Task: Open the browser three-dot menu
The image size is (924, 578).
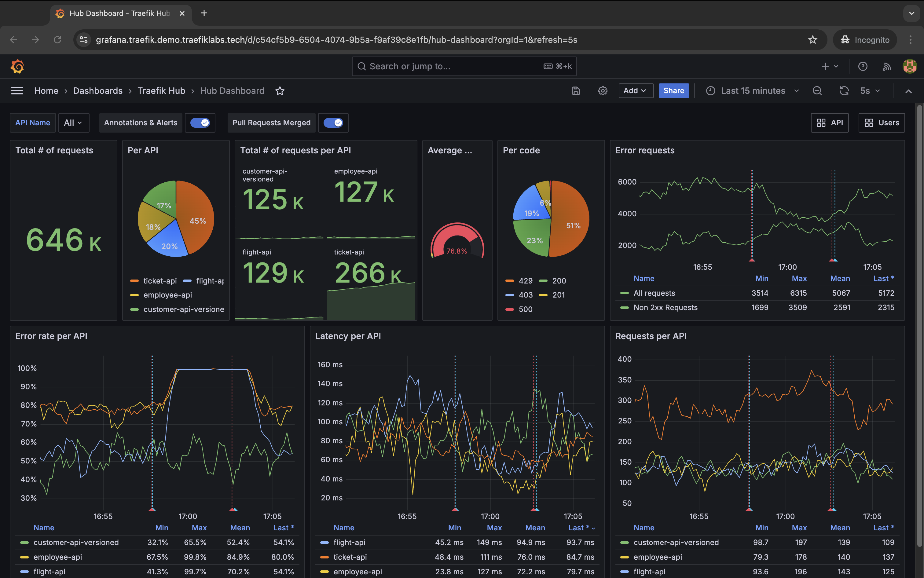Action: click(x=910, y=40)
